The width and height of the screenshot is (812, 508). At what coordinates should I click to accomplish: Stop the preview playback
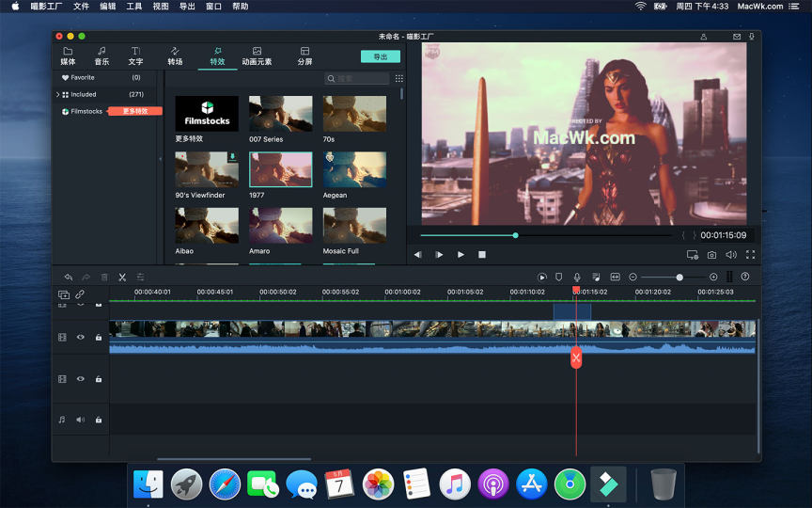tap(482, 255)
